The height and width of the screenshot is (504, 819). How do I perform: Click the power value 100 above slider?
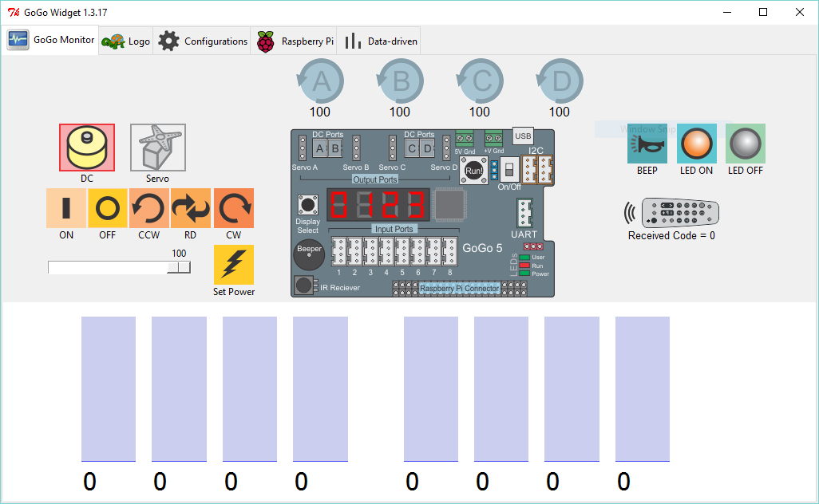point(179,254)
